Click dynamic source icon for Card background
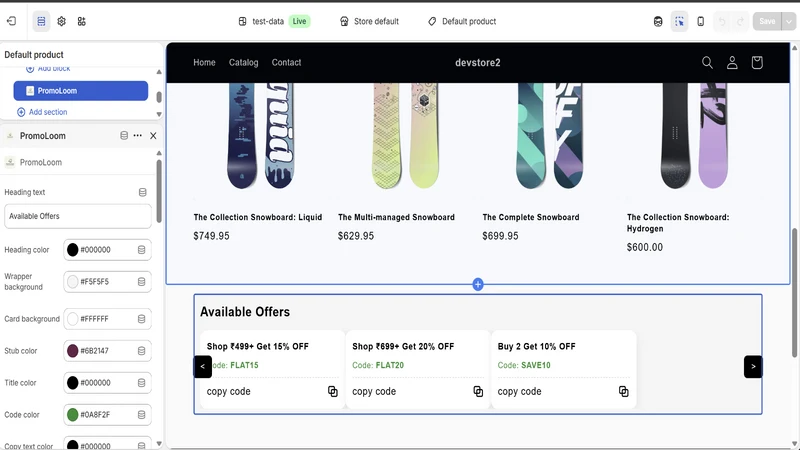800x450 pixels. [142, 319]
